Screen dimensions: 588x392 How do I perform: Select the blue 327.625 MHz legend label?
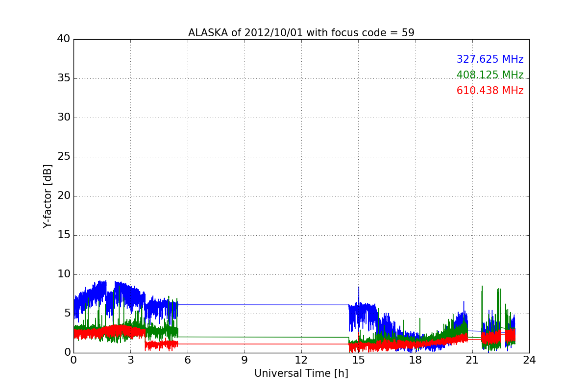click(490, 59)
